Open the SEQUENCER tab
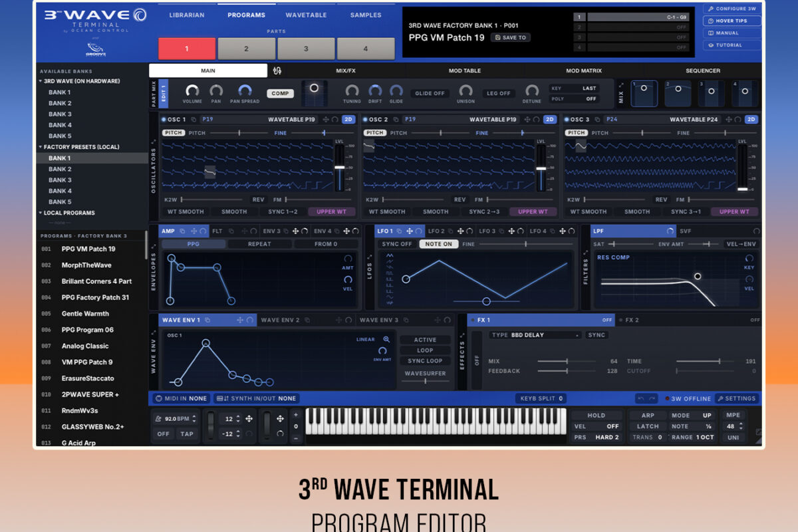798x532 pixels. 704,70
